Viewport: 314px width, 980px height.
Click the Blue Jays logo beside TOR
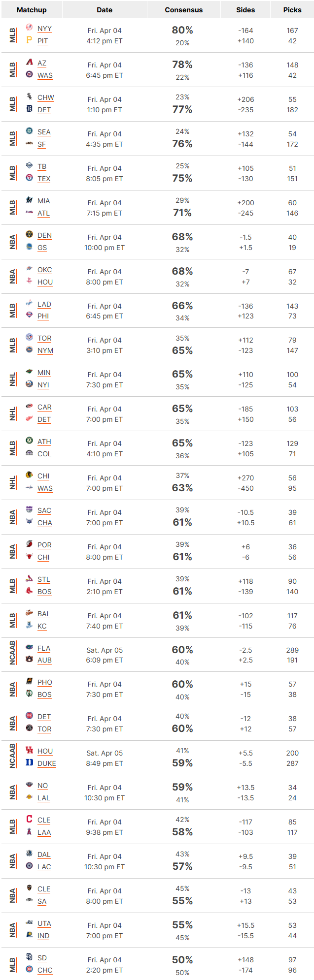click(x=29, y=338)
